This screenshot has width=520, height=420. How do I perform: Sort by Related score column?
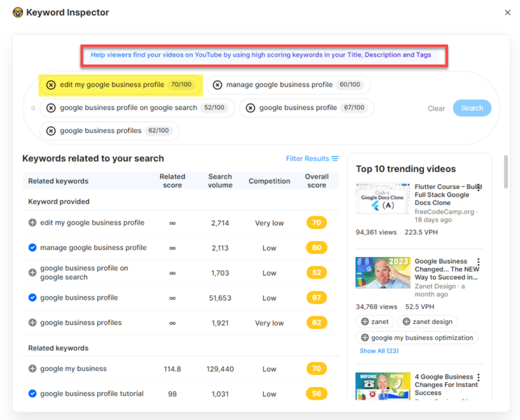pos(172,181)
